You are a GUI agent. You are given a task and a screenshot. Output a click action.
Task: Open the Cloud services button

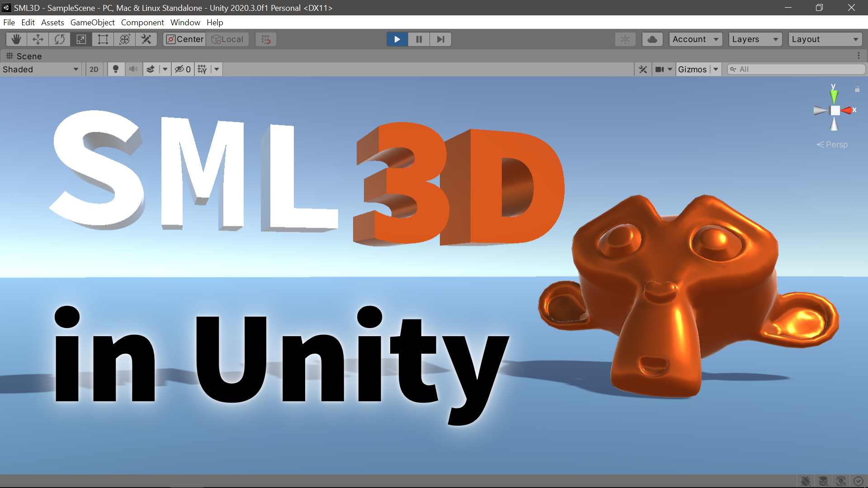(x=652, y=39)
